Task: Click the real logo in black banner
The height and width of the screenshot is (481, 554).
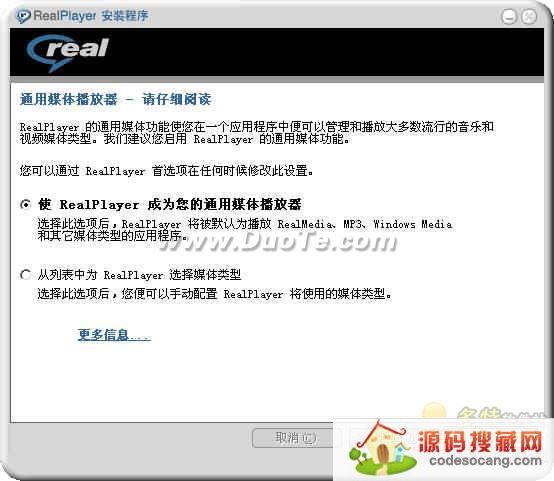Action: pos(68,53)
